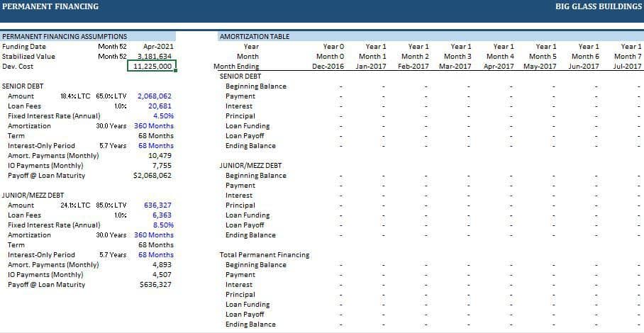This screenshot has width=644, height=333.
Task: Select the Dev. Cost value cell 11,225,000
Action: click(x=152, y=66)
